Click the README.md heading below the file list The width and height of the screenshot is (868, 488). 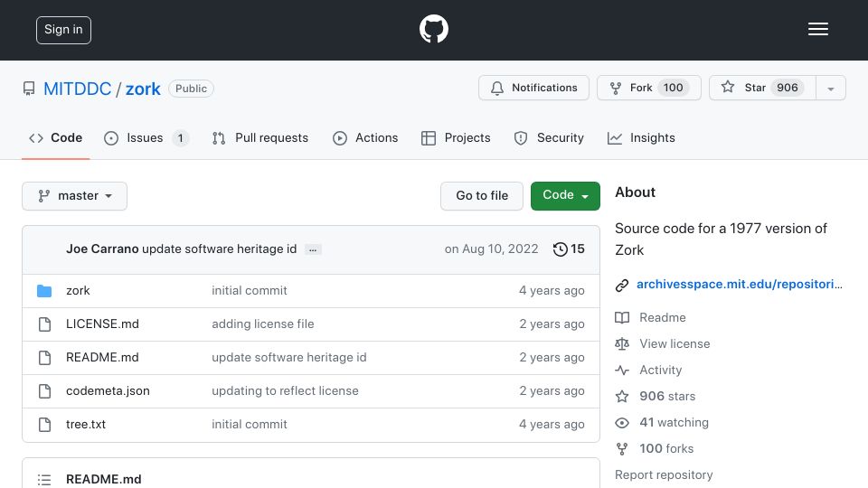coord(103,479)
